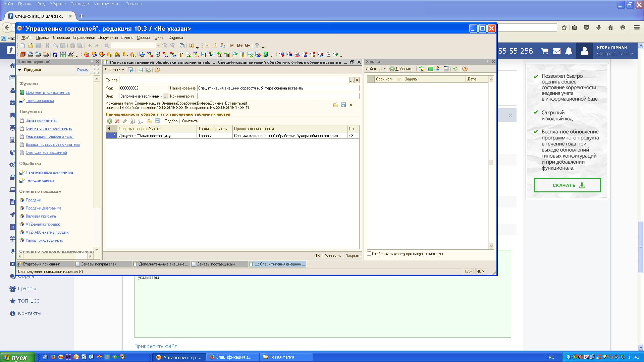644x362 pixels.
Task: Click the M- memory button in toolbar
Action: [247, 46]
